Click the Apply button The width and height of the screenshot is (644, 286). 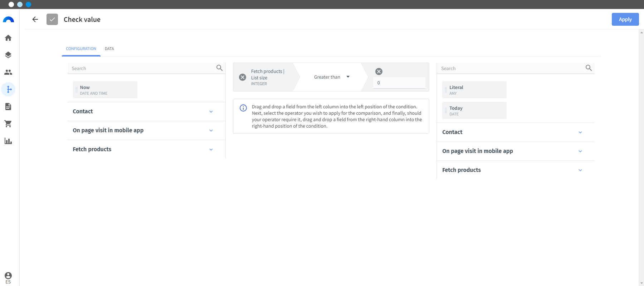pyautogui.click(x=625, y=19)
